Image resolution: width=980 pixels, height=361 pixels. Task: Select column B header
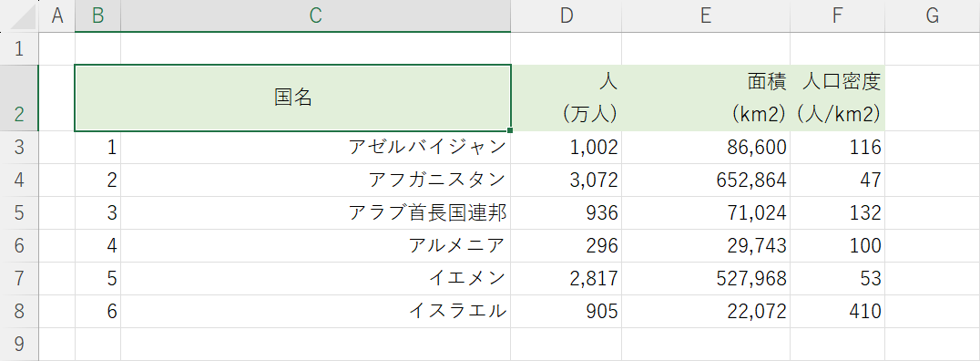[x=97, y=15]
